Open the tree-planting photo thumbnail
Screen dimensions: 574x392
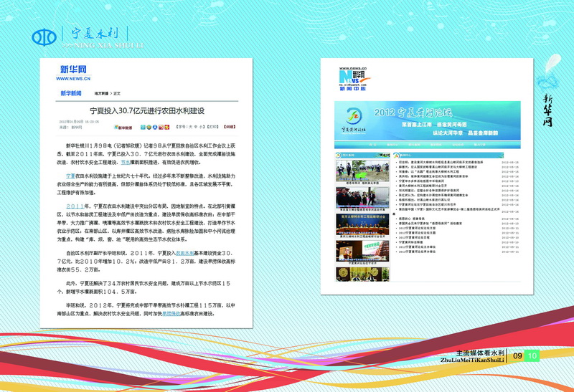point(362,171)
